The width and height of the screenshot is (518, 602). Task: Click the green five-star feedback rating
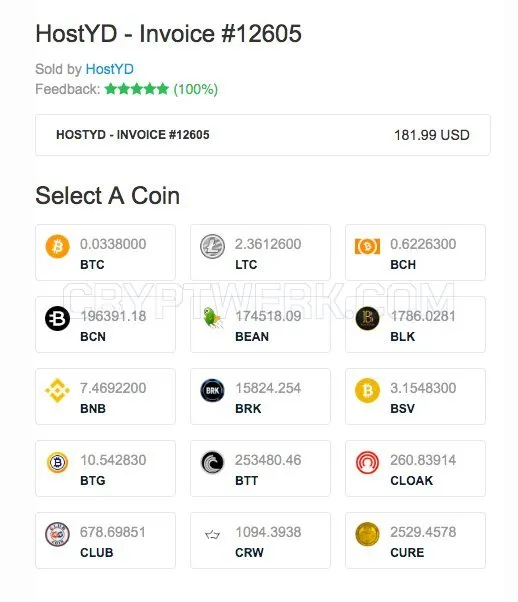137,89
